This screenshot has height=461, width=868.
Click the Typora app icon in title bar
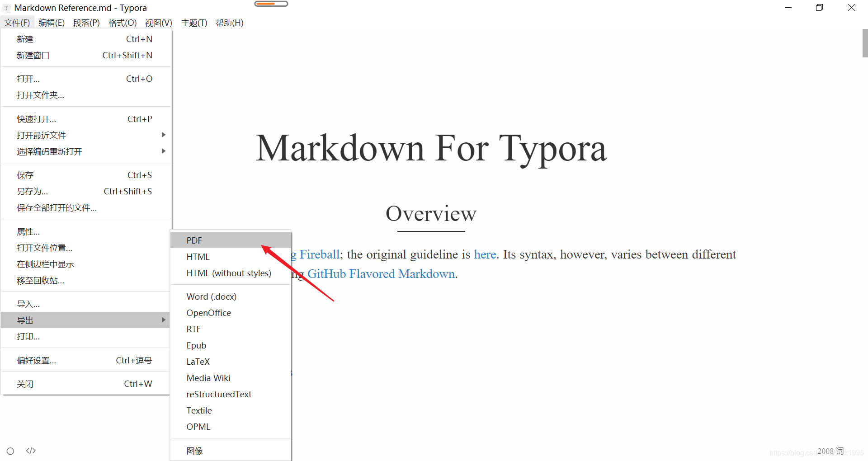tap(6, 8)
